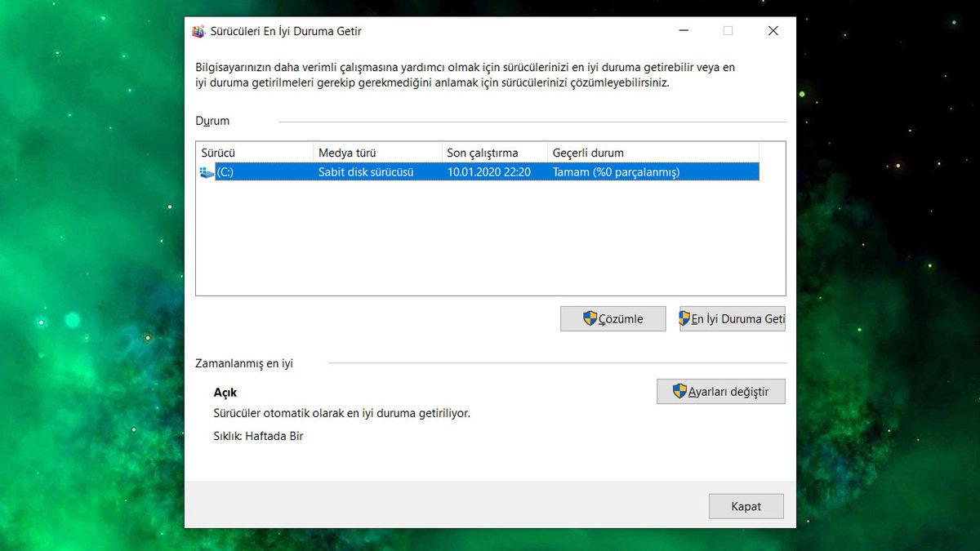
Task: Click the Tamam (%0 parçalanmış) status cell
Action: coord(617,171)
